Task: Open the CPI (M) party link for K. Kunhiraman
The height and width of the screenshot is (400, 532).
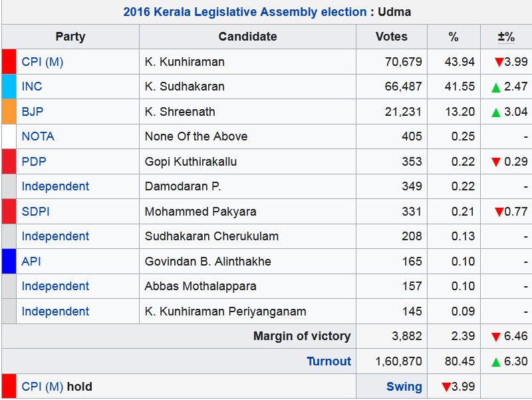Action: coord(42,62)
